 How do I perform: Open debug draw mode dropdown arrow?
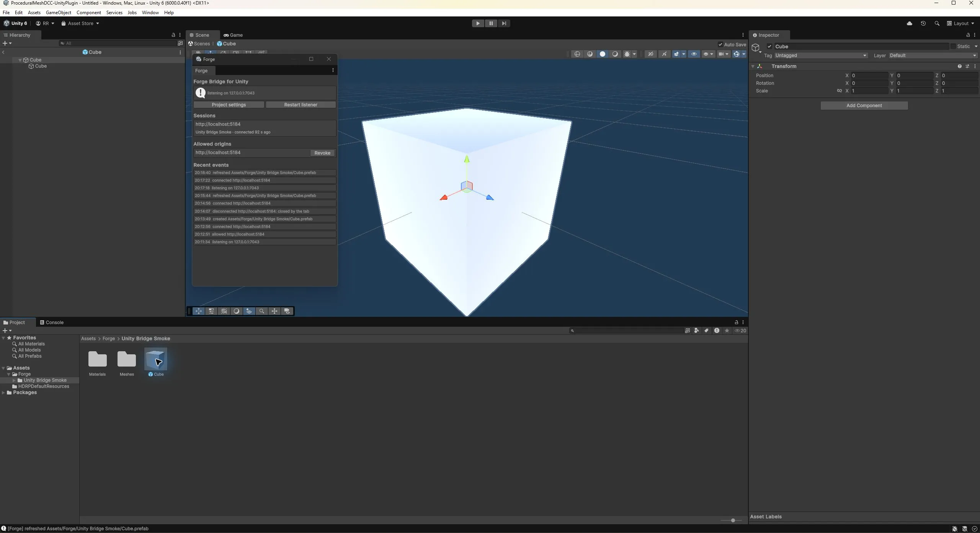click(634, 54)
